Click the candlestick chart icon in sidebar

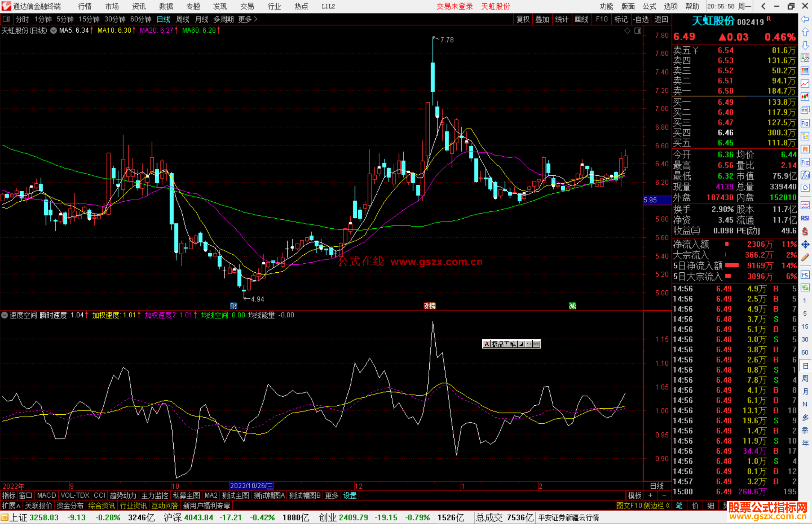point(805,97)
